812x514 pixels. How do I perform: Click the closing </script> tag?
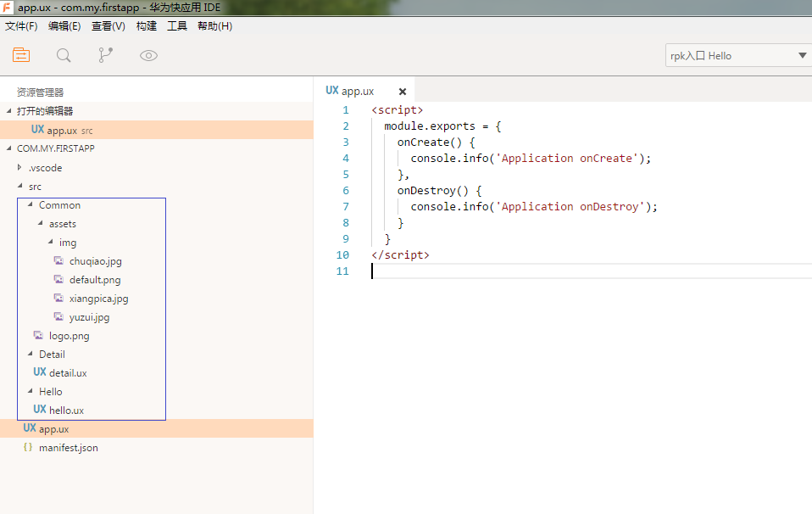[x=400, y=254]
